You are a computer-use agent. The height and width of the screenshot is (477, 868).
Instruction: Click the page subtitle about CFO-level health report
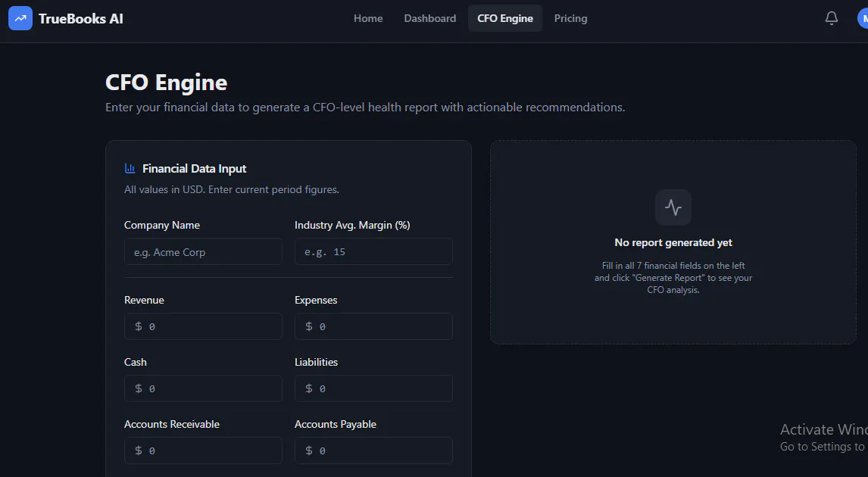(365, 108)
